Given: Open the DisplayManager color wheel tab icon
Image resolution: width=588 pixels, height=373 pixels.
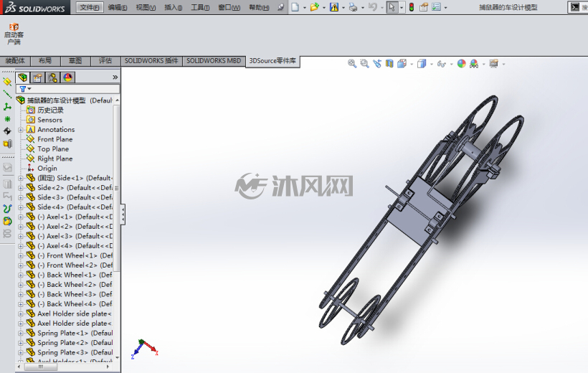Looking at the screenshot, I should pyautogui.click(x=67, y=77).
